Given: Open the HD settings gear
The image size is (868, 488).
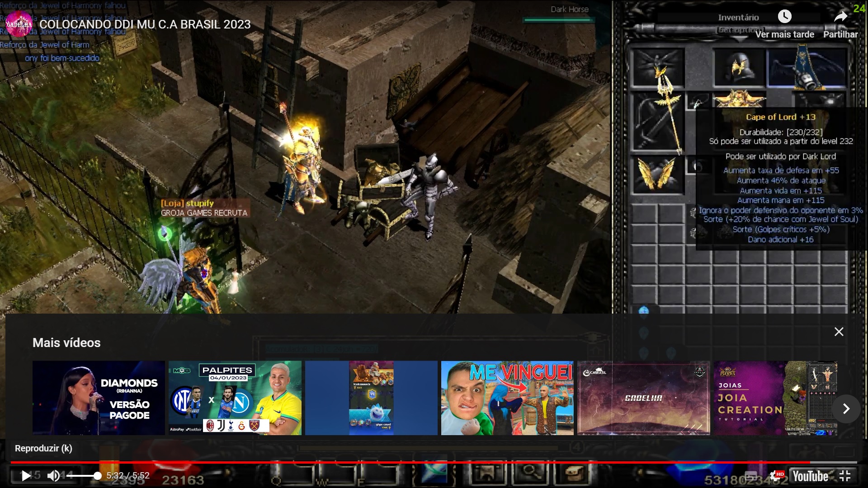Looking at the screenshot, I should tap(776, 476).
